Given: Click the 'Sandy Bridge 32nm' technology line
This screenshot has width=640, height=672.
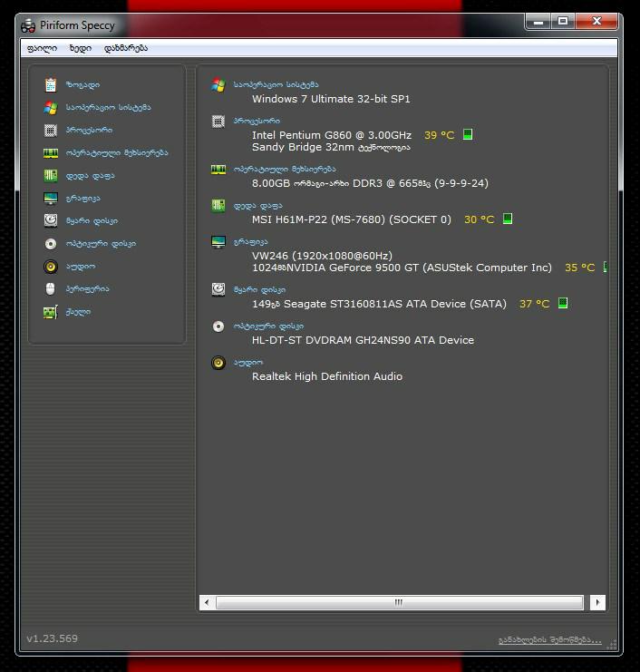Looking at the screenshot, I should 331,148.
